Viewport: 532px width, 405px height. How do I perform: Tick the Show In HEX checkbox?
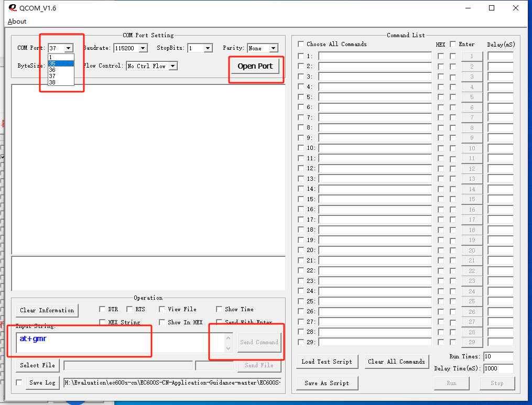click(x=162, y=322)
